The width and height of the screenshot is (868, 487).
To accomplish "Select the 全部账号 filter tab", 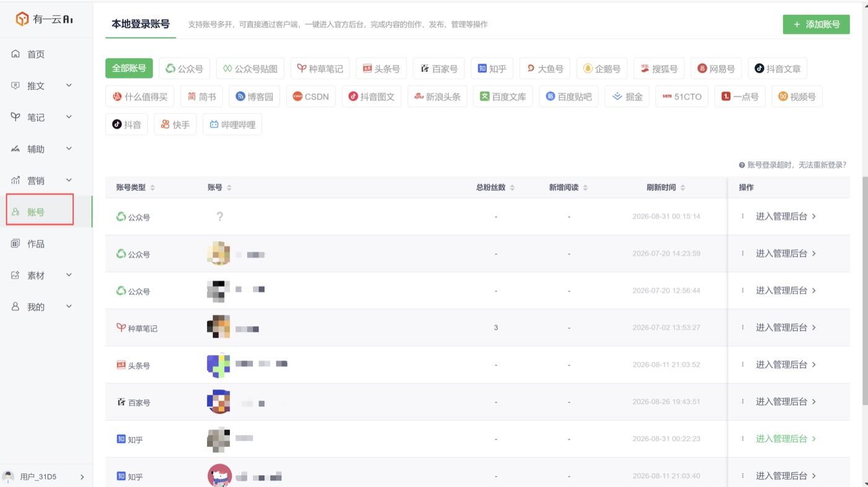I will (x=129, y=68).
